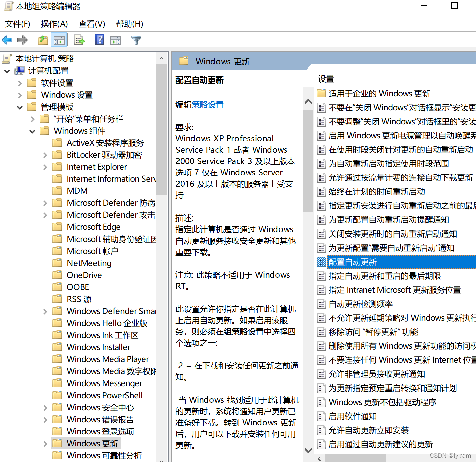Select the Windows Messenger tree folder
476x462 pixels.
[x=104, y=383]
